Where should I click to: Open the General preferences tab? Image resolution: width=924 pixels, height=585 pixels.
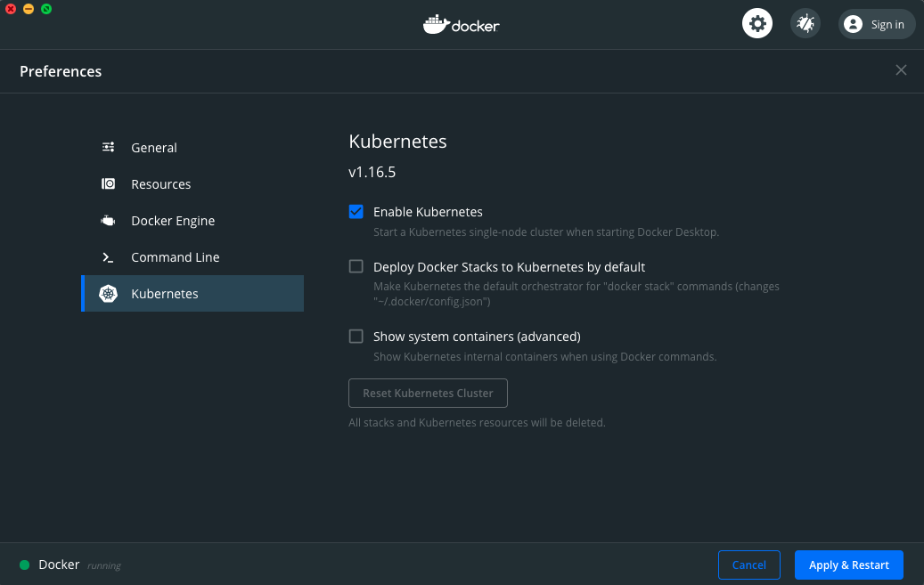[192, 147]
